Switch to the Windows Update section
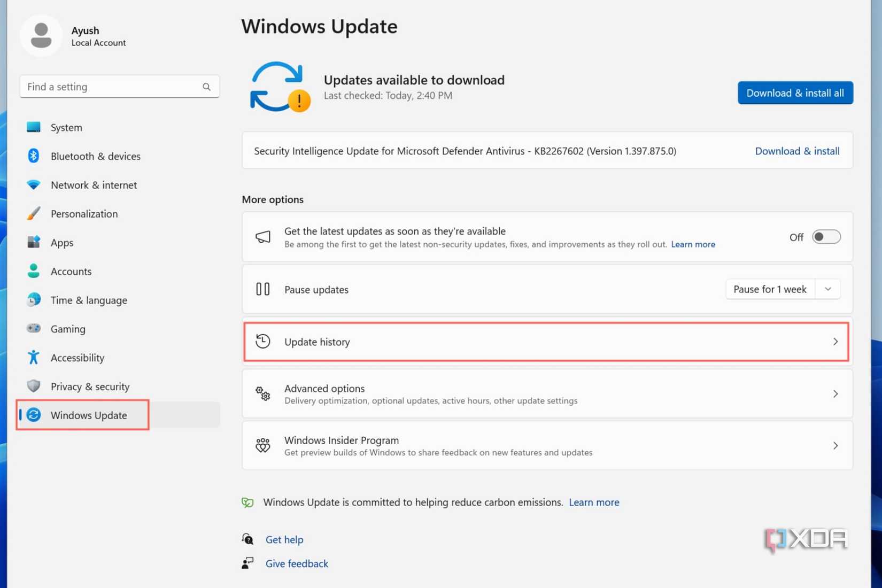 [88, 415]
